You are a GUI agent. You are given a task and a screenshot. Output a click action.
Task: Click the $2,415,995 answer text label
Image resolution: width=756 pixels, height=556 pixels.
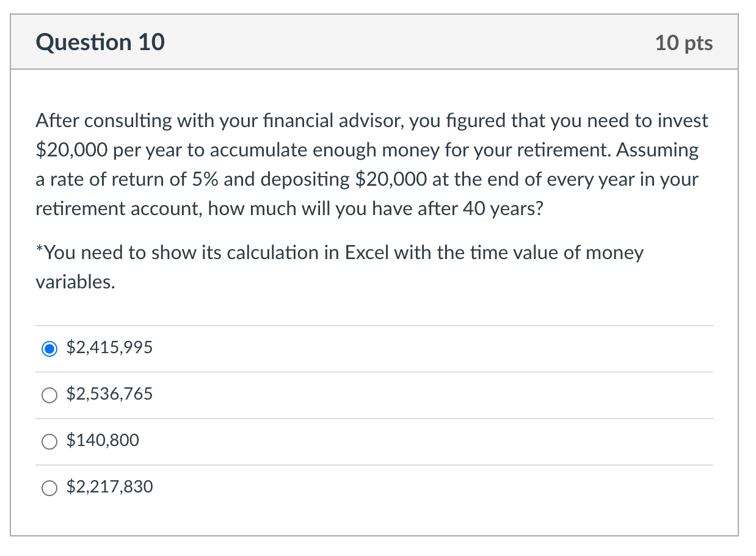(109, 348)
